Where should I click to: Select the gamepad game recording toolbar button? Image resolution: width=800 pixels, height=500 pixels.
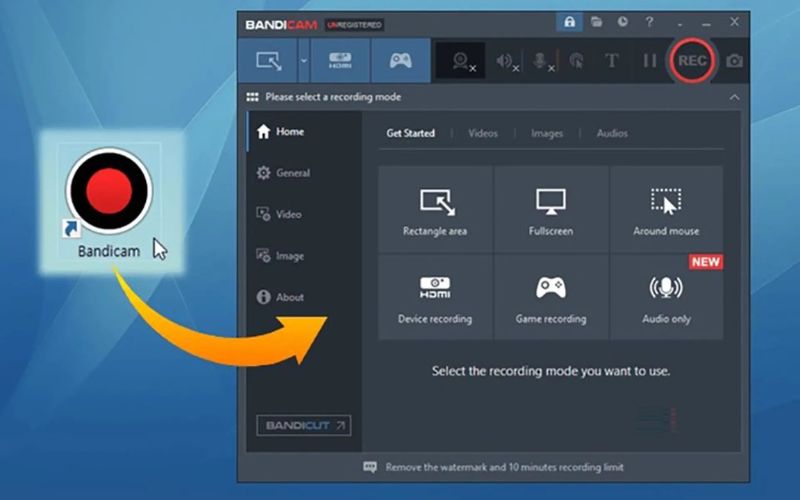401,61
